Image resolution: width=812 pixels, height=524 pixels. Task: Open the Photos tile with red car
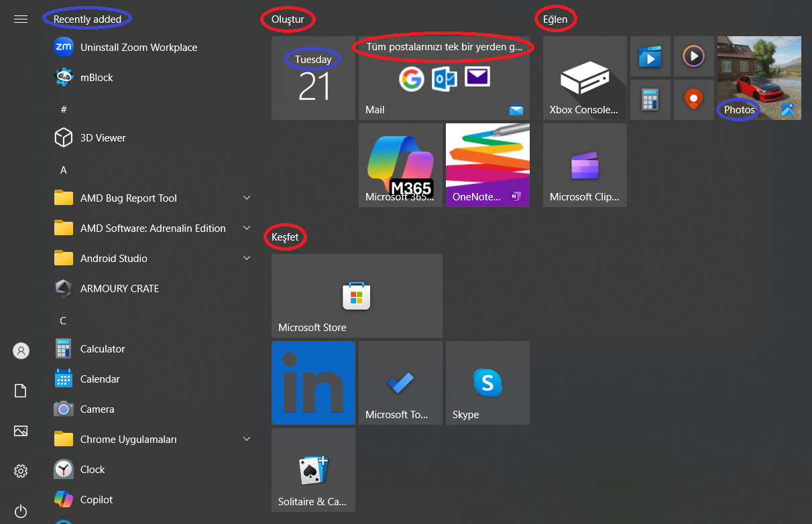[759, 78]
